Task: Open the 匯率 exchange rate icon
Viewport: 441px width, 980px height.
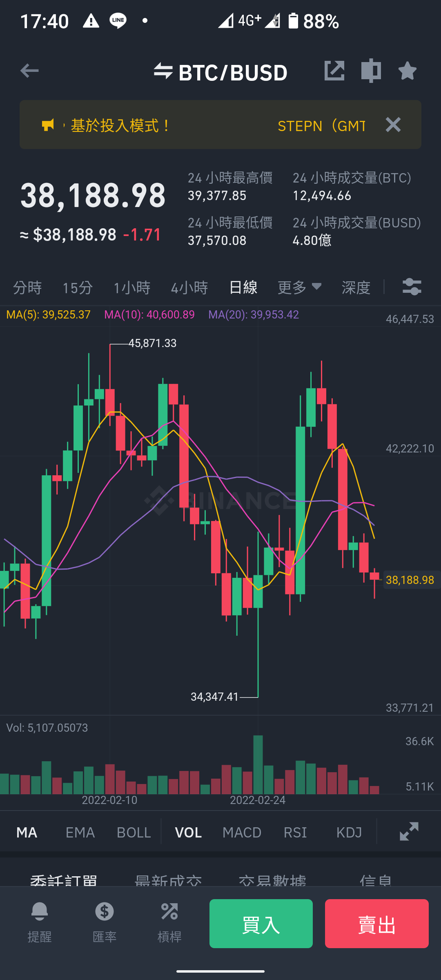Action: [105, 922]
